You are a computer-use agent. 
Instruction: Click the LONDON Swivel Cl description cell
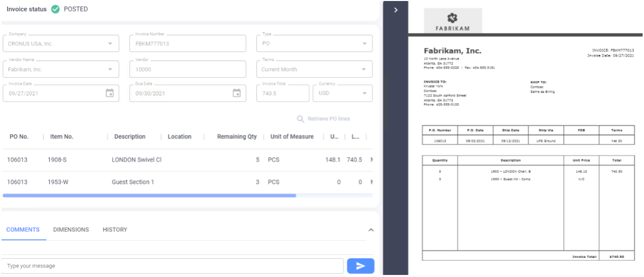point(136,160)
